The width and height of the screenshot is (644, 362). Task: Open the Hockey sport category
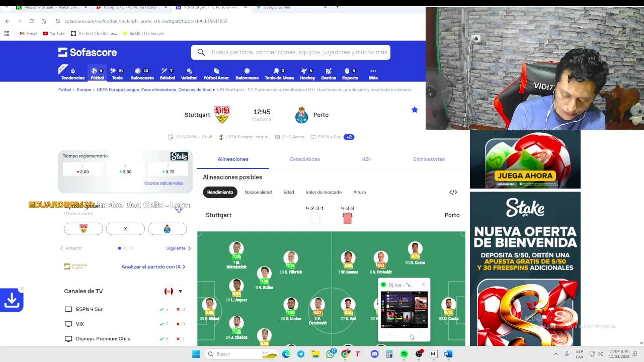click(307, 74)
